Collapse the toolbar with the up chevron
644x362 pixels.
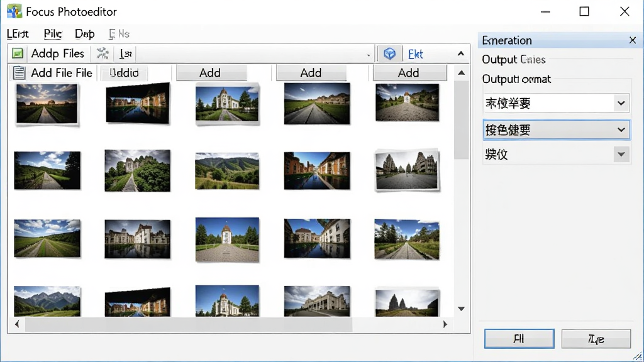click(x=461, y=54)
